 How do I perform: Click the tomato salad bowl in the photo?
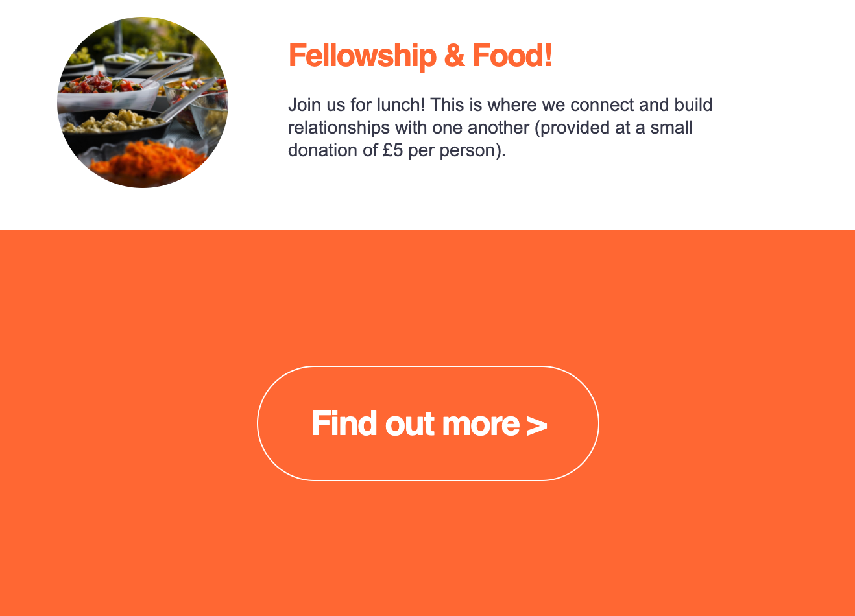(104, 88)
